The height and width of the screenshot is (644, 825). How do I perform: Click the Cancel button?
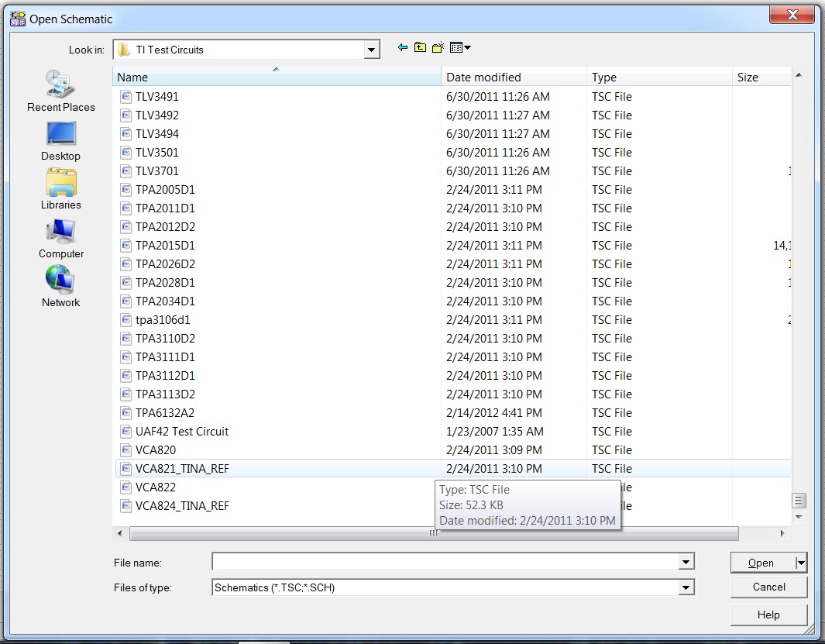[768, 587]
